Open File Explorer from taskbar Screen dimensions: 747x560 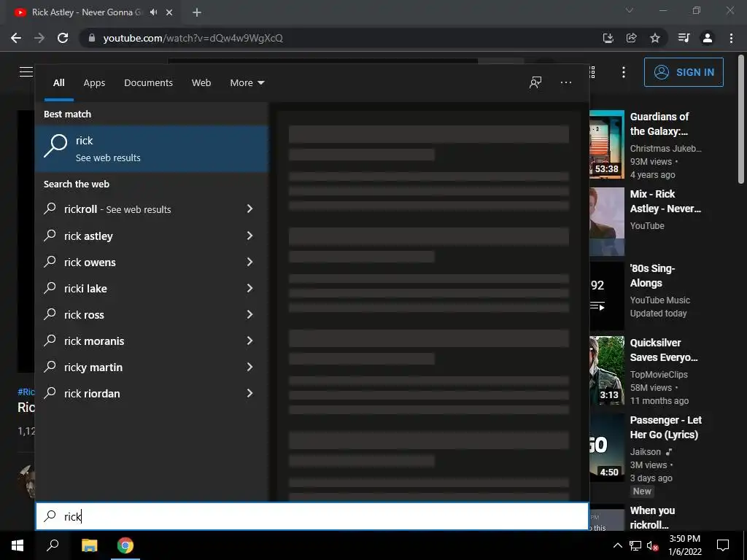point(89,545)
